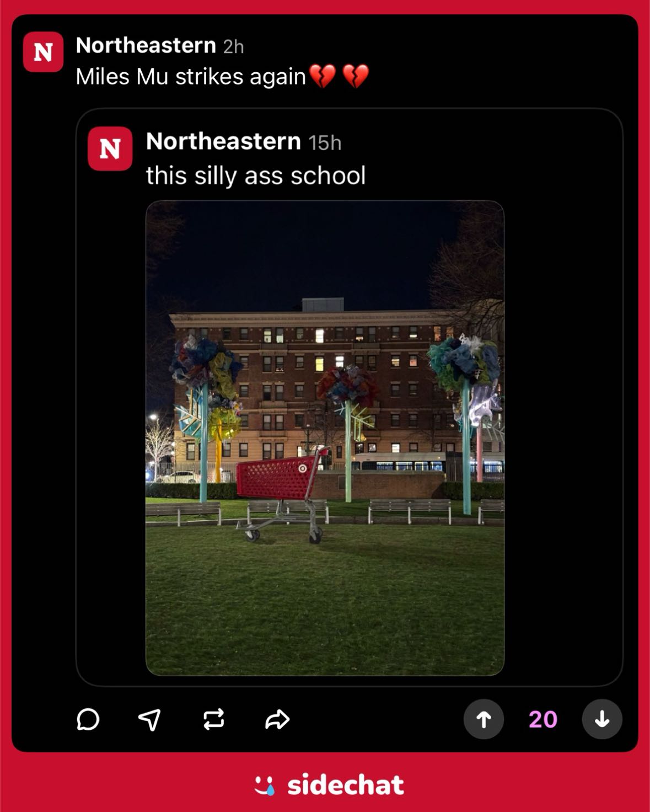
Task: Click the 2h timestamp
Action: point(233,47)
